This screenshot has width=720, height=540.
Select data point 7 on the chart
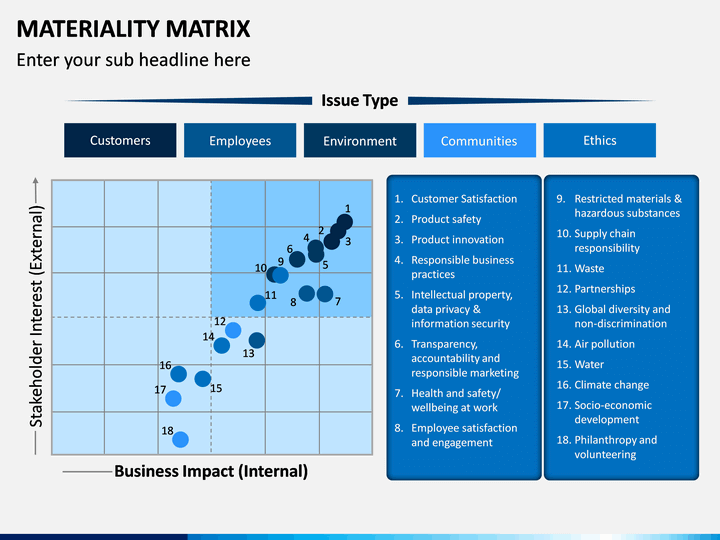pos(325,294)
